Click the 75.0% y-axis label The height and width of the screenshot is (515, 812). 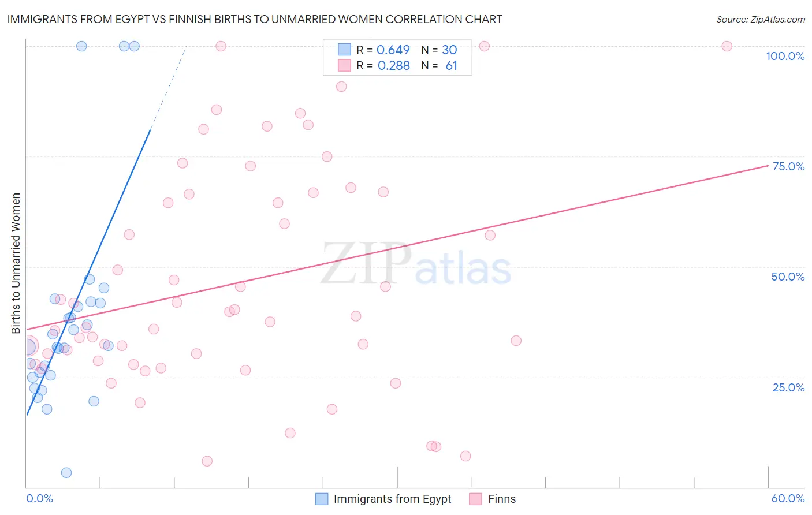788,166
